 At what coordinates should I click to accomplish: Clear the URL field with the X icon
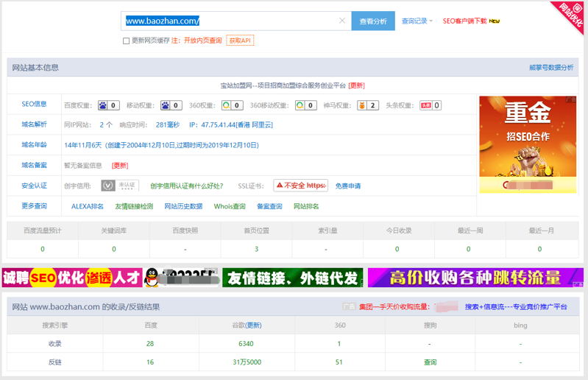341,21
